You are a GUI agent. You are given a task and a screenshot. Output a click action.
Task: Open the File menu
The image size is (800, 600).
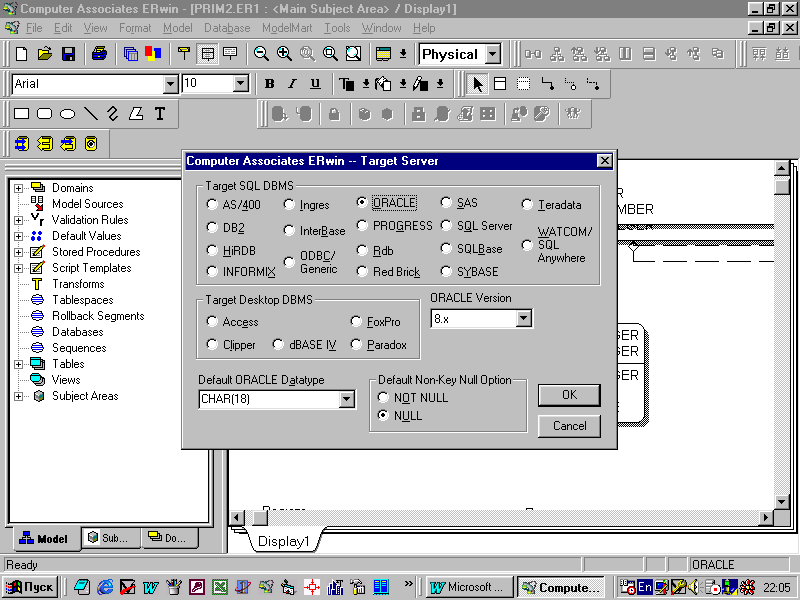click(34, 28)
